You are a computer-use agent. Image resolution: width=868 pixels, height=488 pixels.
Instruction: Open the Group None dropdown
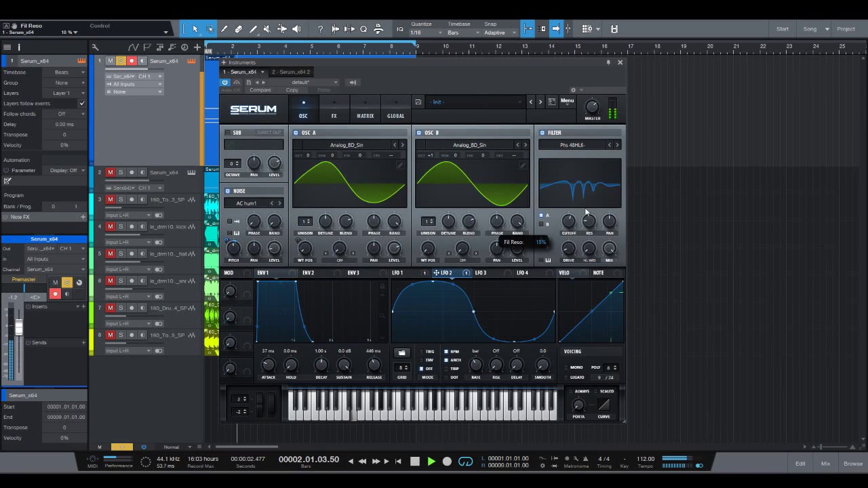pyautogui.click(x=66, y=83)
